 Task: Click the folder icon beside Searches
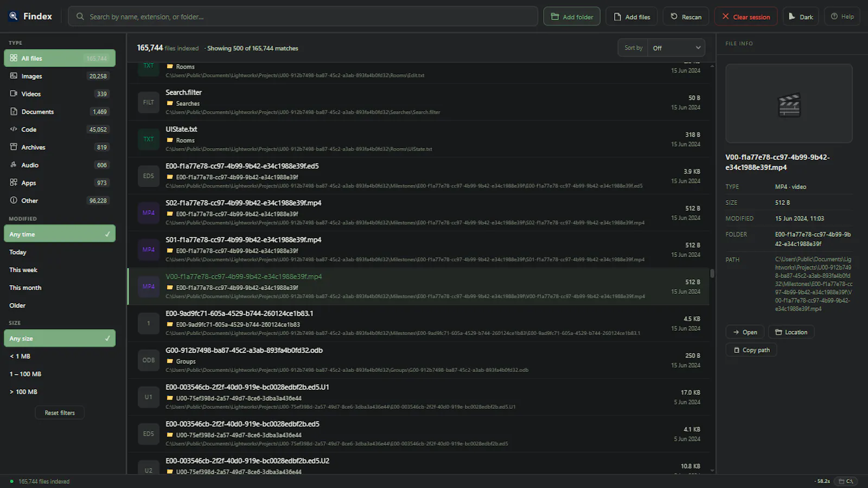click(170, 104)
